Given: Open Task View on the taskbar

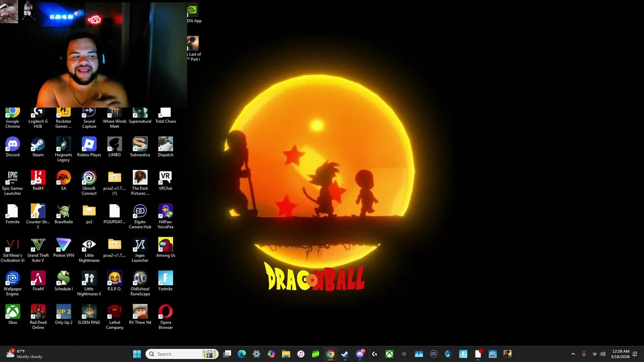Looking at the screenshot, I should click(227, 354).
